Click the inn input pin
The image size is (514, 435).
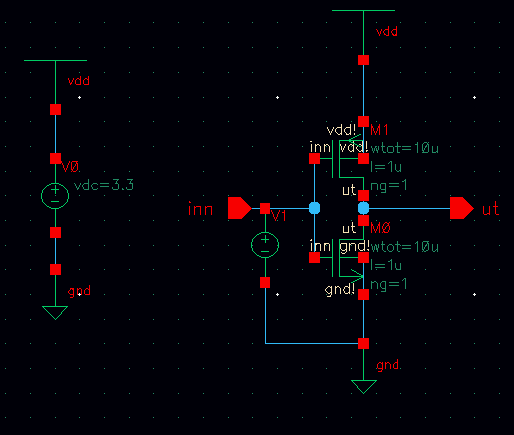(240, 208)
